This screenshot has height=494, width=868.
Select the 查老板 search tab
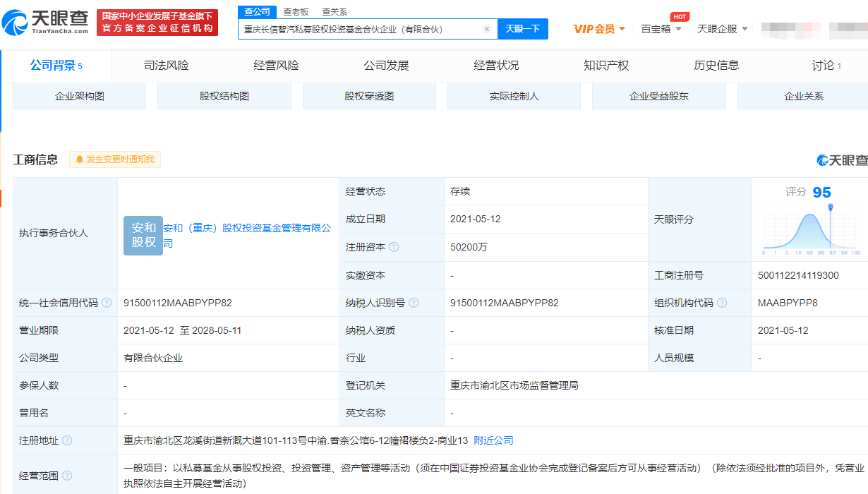coord(296,12)
